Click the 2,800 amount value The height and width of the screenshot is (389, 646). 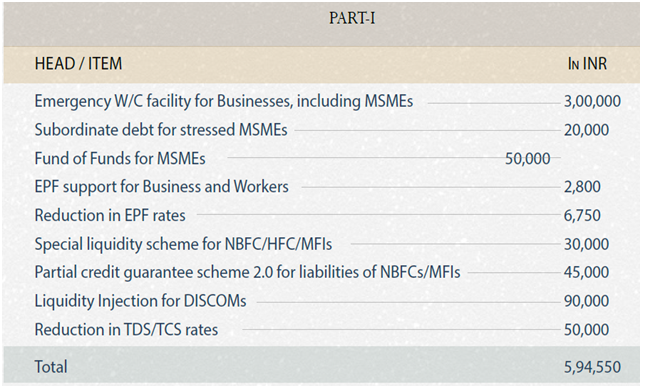582,187
